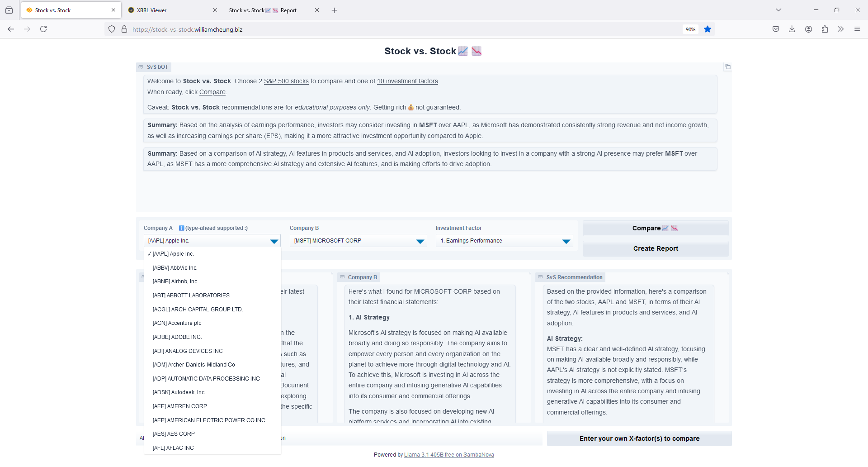Click the '1. AI Strategy' heading

[x=369, y=318]
